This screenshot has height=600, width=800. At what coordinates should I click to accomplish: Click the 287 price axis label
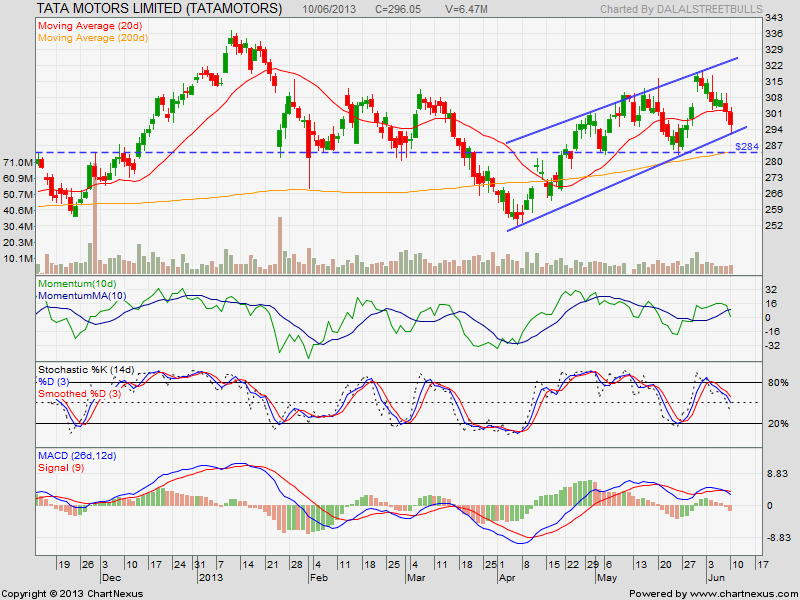pos(774,145)
